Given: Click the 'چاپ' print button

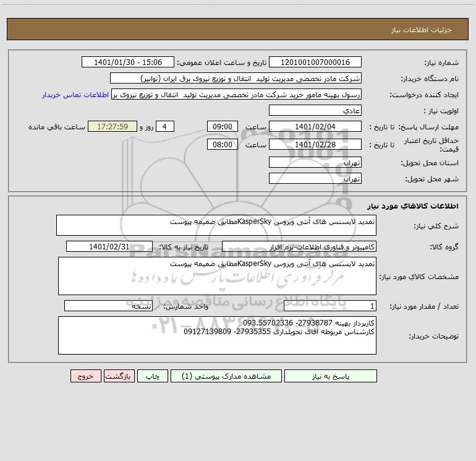Looking at the screenshot, I should pos(153,376).
